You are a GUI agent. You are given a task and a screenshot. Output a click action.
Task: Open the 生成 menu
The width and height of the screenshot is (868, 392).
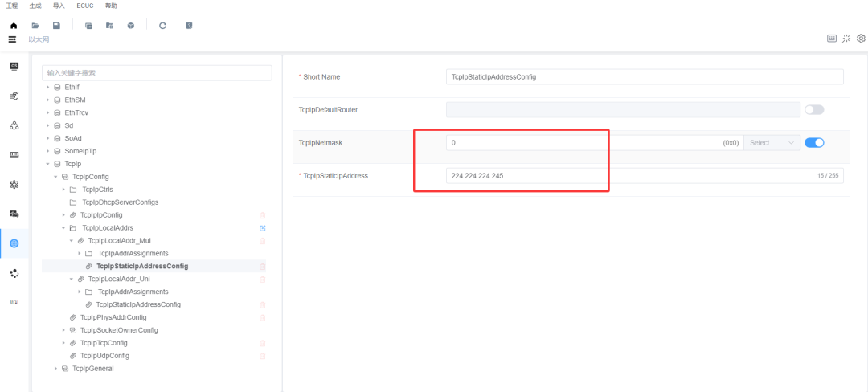pos(35,6)
